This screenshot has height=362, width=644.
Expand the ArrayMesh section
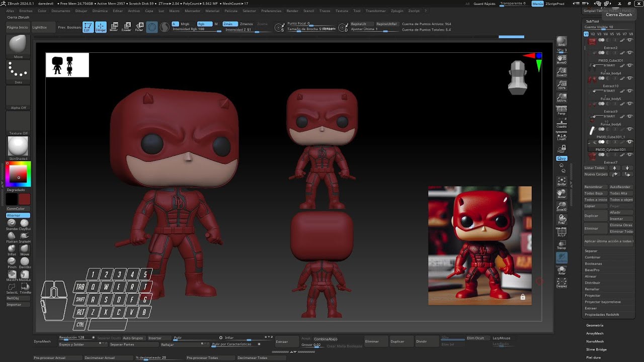(x=595, y=333)
